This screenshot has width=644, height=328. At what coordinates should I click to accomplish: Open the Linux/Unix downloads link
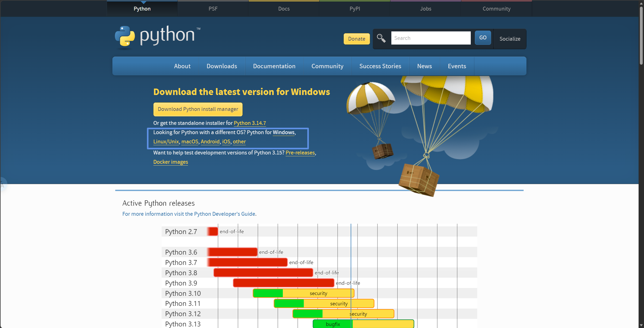tap(166, 142)
